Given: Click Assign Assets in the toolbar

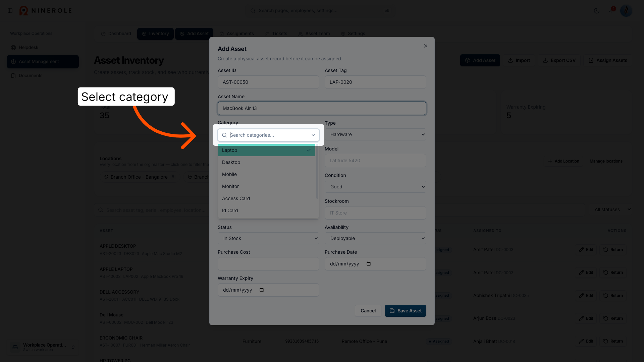Looking at the screenshot, I should (608, 60).
